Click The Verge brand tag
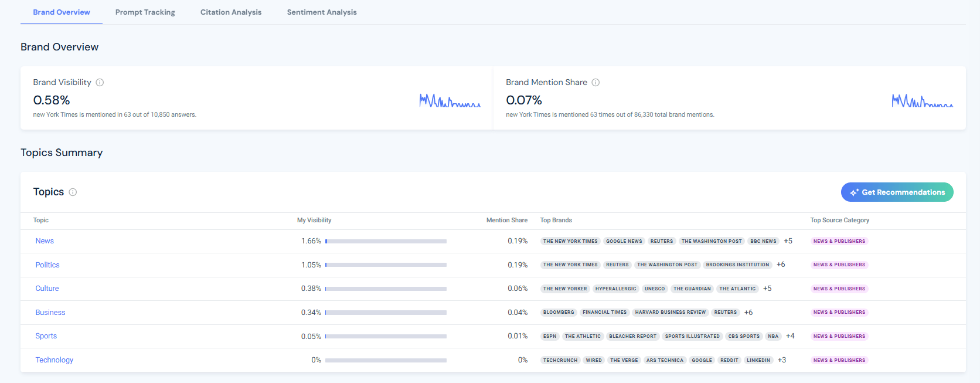 (x=624, y=360)
